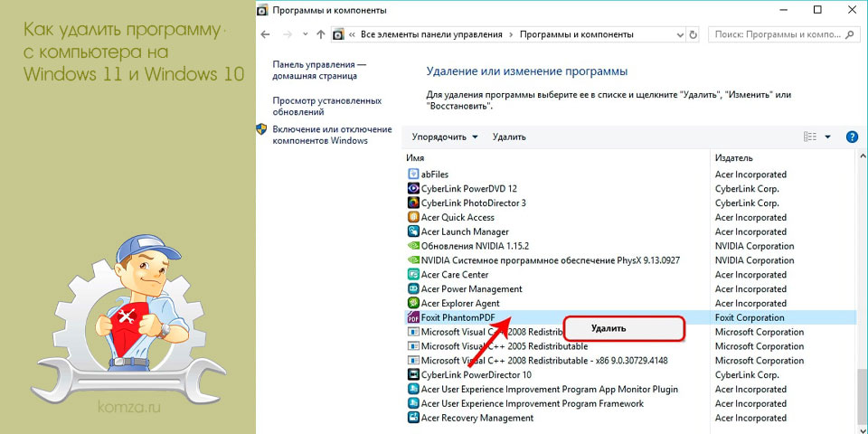This screenshot has height=434, width=868.
Task: Click the Windows components shield icon
Action: (x=262, y=129)
